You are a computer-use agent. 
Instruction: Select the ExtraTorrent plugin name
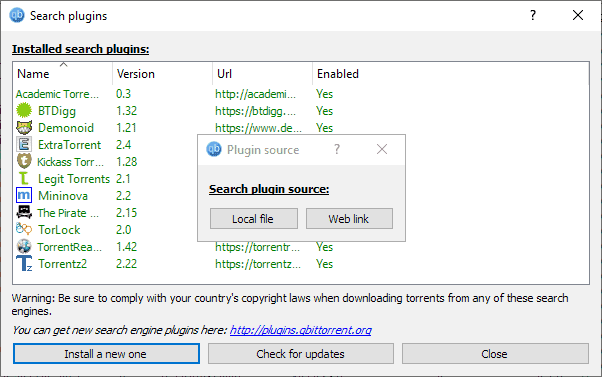[x=69, y=145]
